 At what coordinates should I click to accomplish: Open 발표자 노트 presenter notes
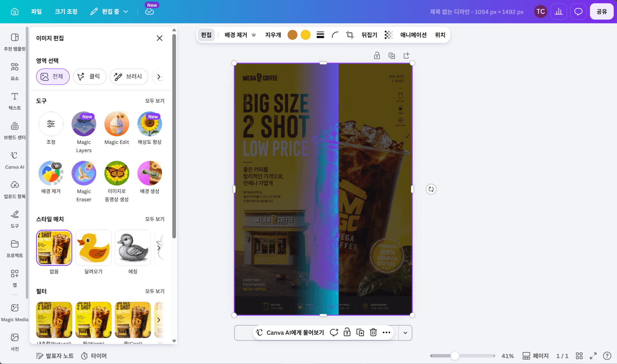(55, 356)
